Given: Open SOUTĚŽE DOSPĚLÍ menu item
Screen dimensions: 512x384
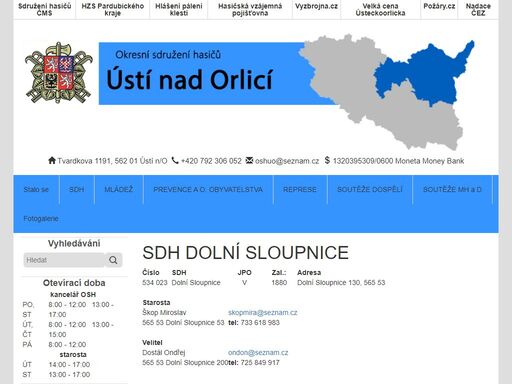Looking at the screenshot, I should pyautogui.click(x=370, y=189).
